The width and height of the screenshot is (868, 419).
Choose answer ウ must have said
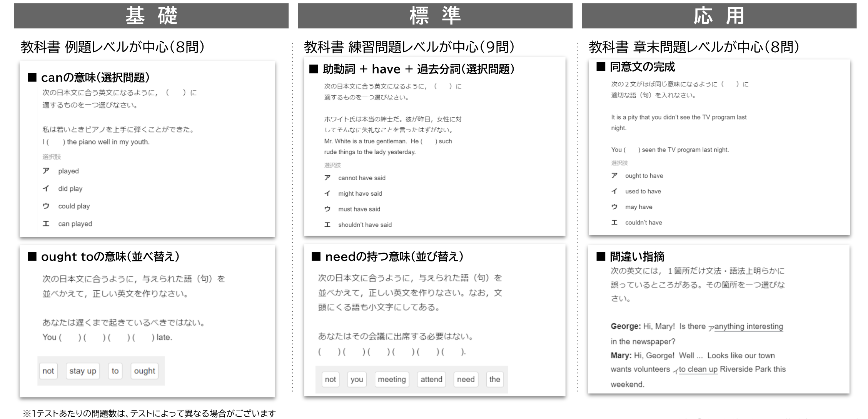pyautogui.click(x=352, y=209)
